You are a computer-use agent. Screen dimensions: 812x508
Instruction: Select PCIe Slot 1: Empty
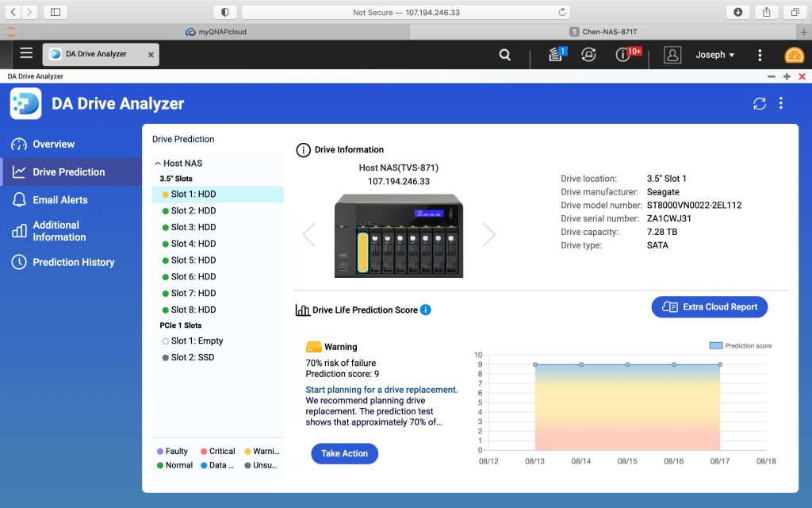point(218,341)
